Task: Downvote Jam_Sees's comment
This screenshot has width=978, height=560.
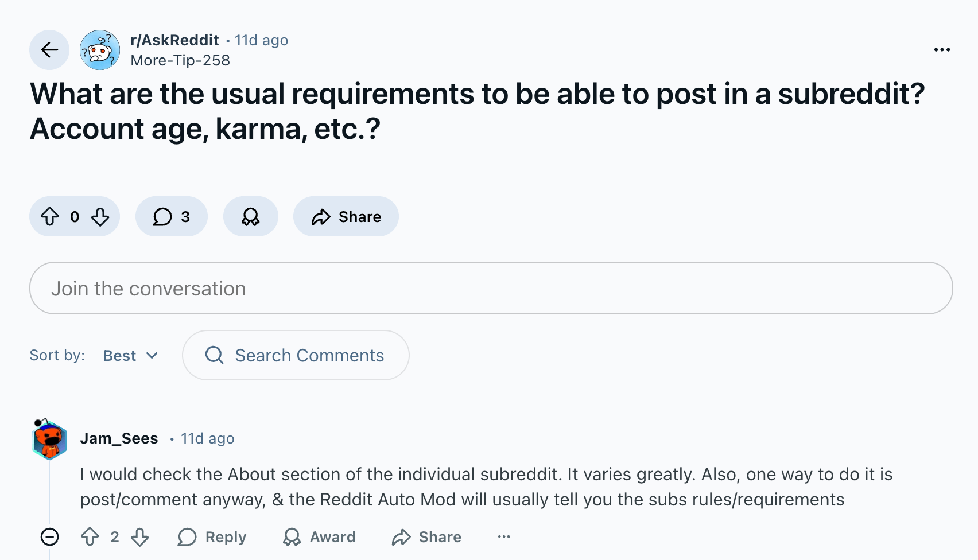Action: pyautogui.click(x=139, y=537)
